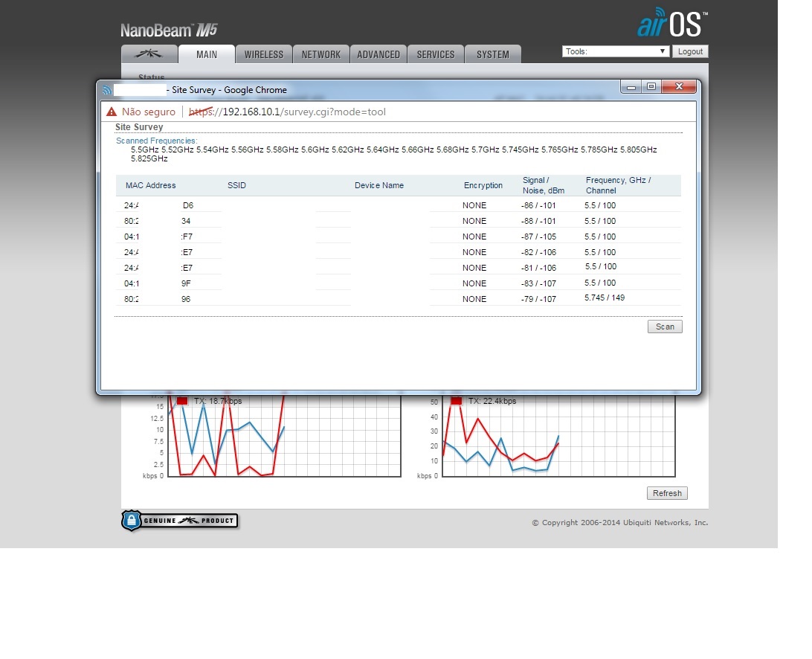Image resolution: width=812 pixels, height=659 pixels.
Task: Select signal value -86 / -101
Action: [538, 206]
